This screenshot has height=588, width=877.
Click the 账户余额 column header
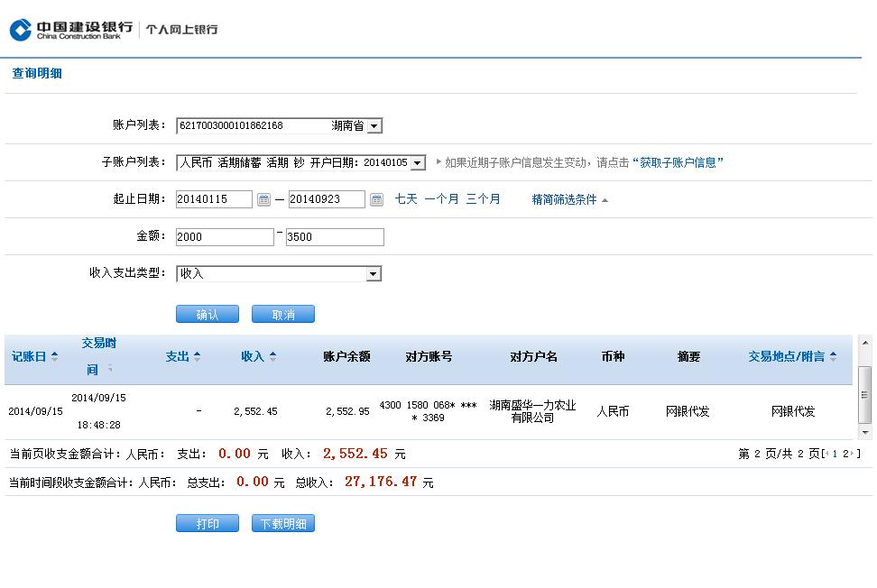[x=346, y=356]
